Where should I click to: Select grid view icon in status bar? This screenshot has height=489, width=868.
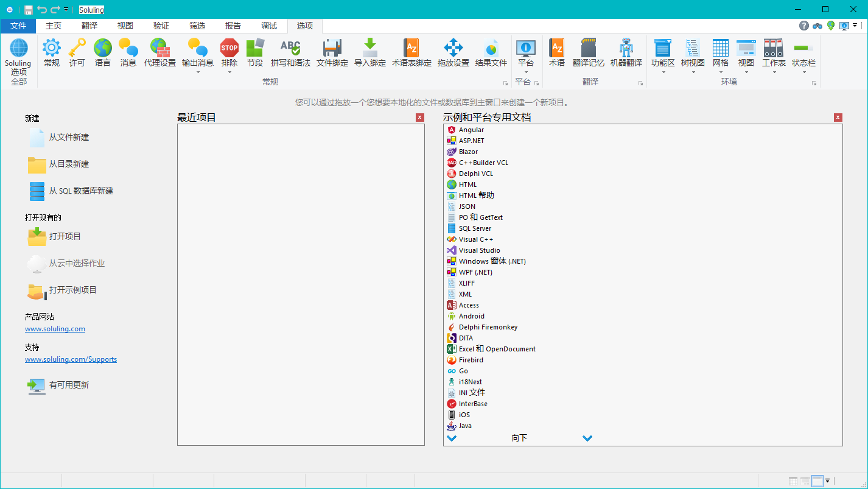(793, 481)
